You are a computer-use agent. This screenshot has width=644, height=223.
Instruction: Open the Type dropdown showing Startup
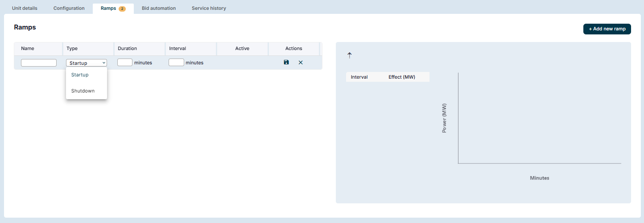[87, 63]
